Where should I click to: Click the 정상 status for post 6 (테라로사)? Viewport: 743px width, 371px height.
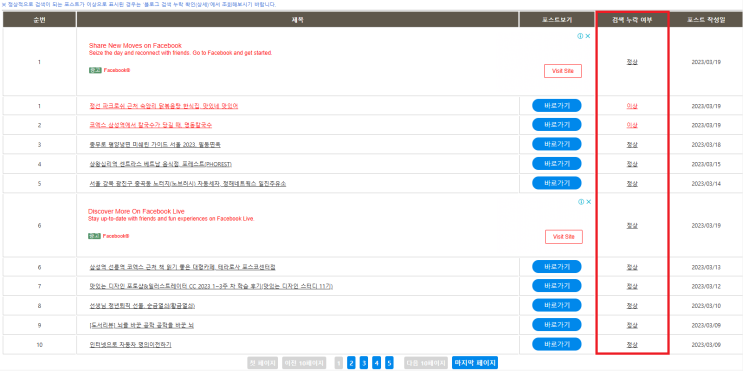pyautogui.click(x=632, y=267)
